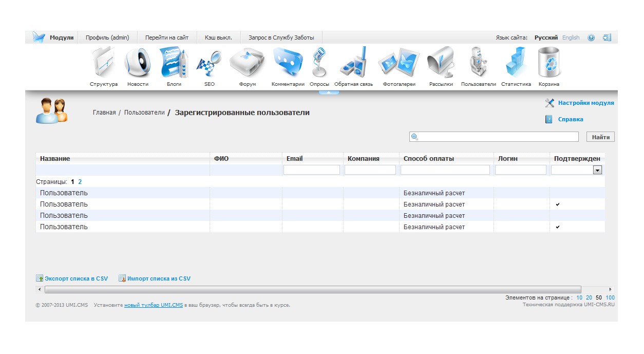Open the Новости module icon
Screen dimensions: 644x354
[138, 63]
